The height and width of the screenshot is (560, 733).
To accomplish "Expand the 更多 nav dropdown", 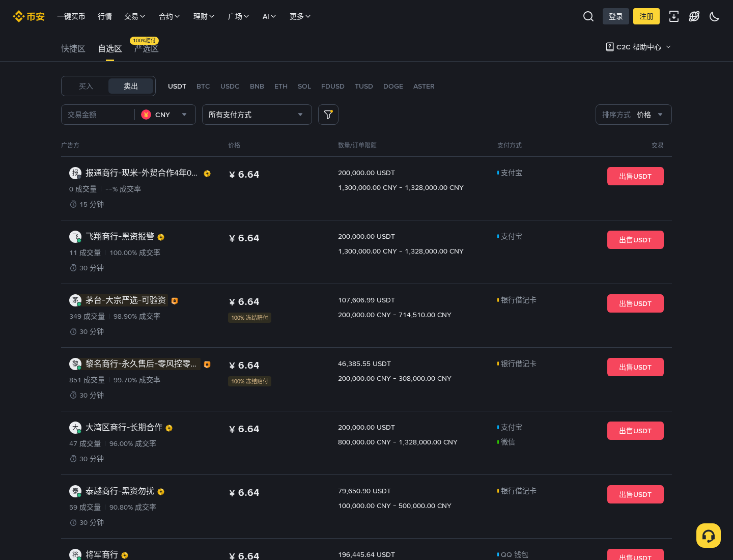I will point(300,16).
